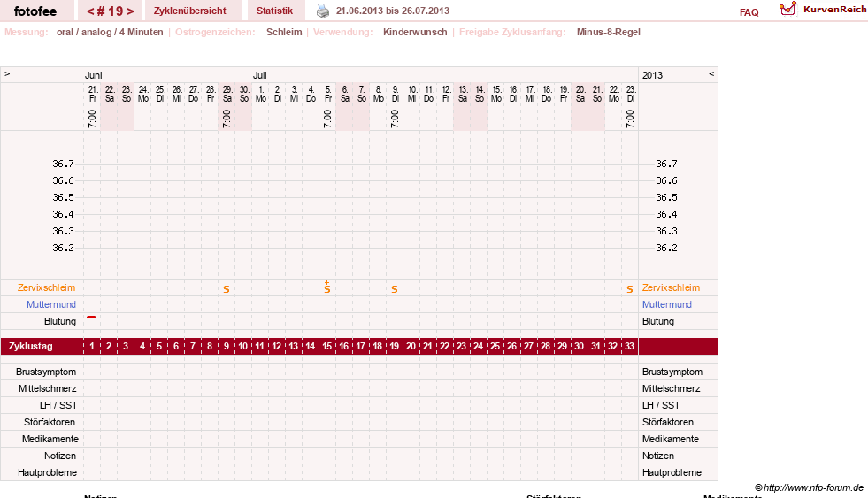Click the measurement value 'oral / analog / 4 Minuten'

pyautogui.click(x=110, y=32)
